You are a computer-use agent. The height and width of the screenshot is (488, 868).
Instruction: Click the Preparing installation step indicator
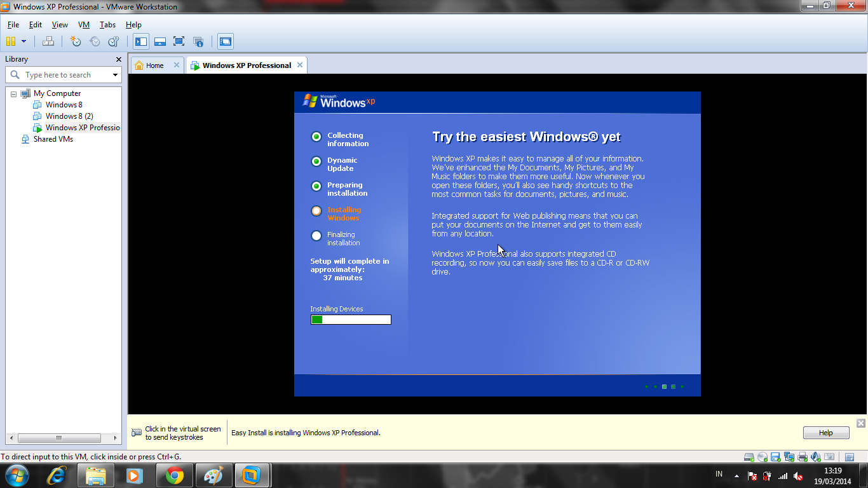(x=316, y=186)
